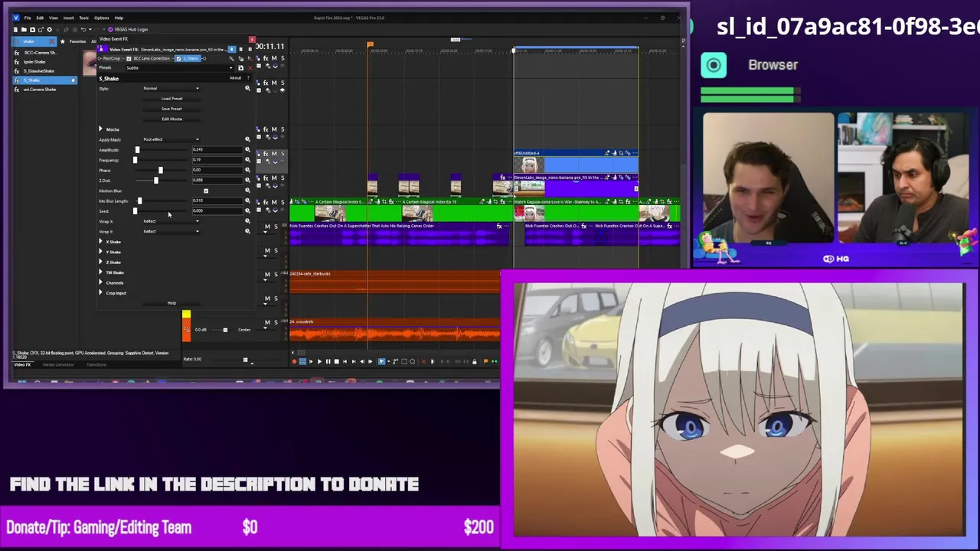980x551 pixels.
Task: Expand the Z Shake section
Action: coord(100,262)
